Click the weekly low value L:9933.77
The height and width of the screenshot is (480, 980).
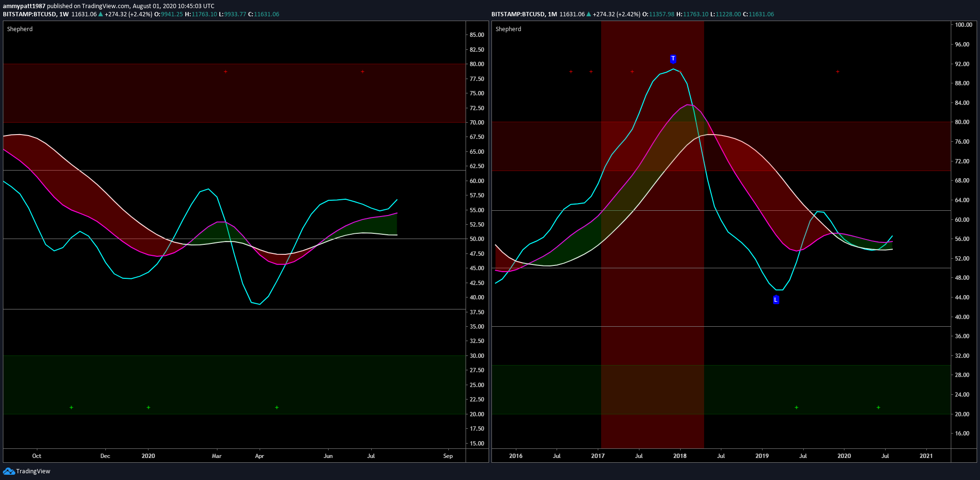[232, 14]
